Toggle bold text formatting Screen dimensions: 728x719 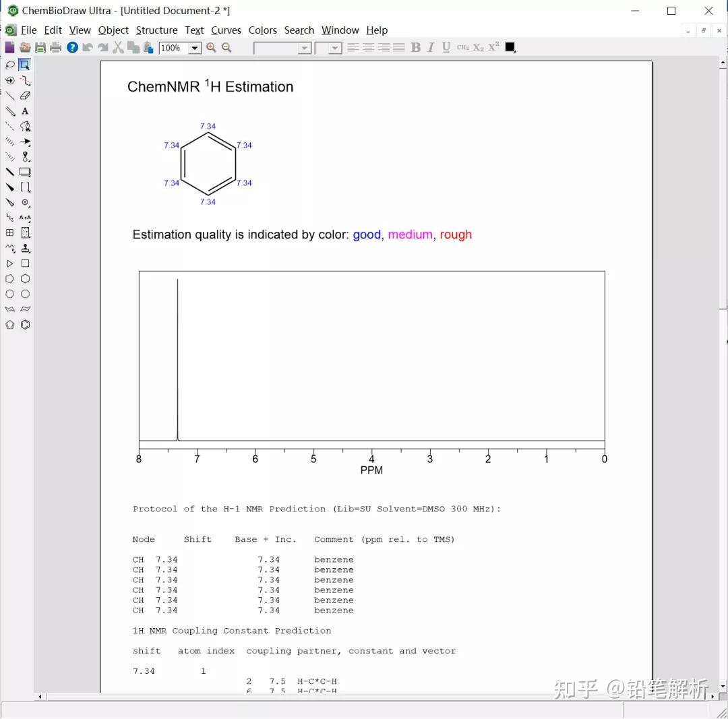point(416,47)
